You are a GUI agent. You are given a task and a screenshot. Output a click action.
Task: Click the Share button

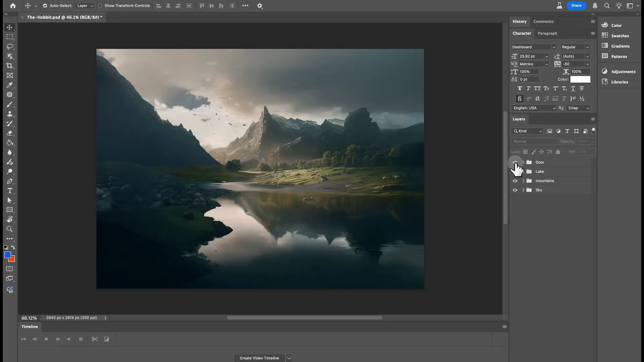point(576,5)
